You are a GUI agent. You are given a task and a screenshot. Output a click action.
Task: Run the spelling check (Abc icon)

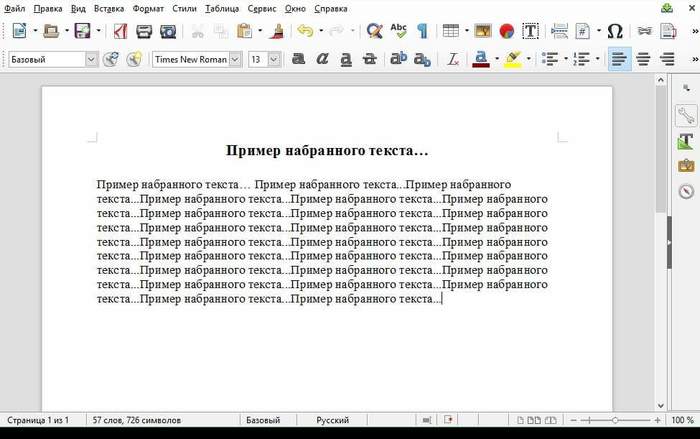click(x=399, y=32)
